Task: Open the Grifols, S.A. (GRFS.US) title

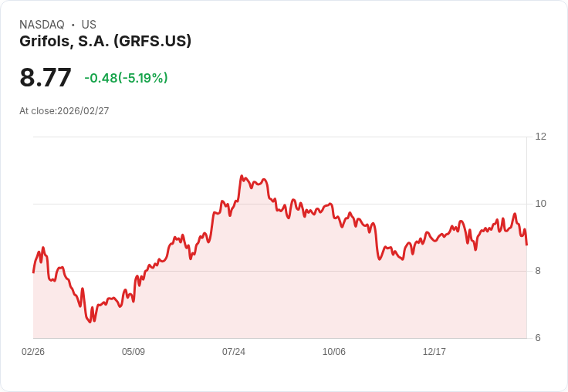Action: click(x=105, y=41)
